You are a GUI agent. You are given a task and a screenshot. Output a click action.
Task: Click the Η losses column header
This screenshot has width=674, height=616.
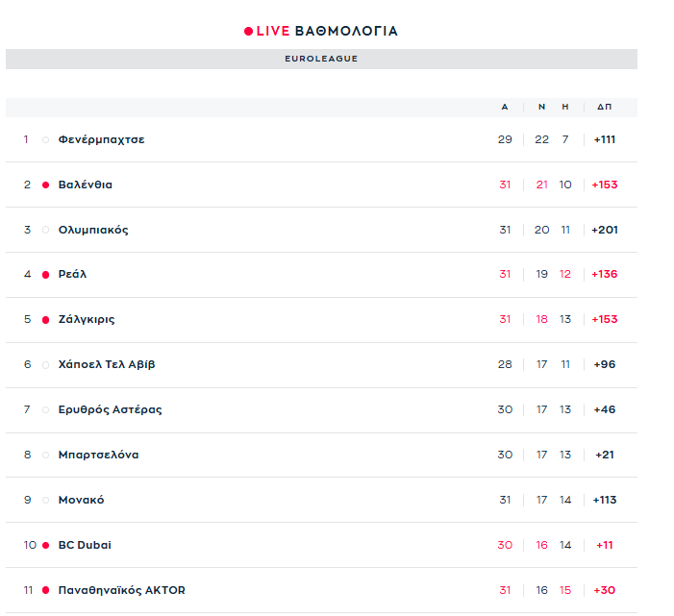point(565,107)
